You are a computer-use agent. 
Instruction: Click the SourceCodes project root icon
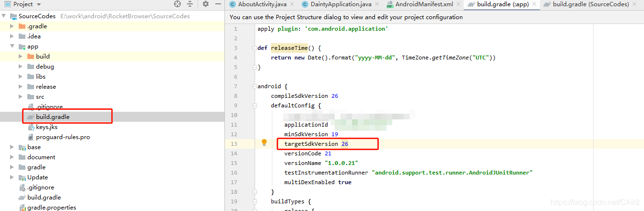[x=13, y=16]
